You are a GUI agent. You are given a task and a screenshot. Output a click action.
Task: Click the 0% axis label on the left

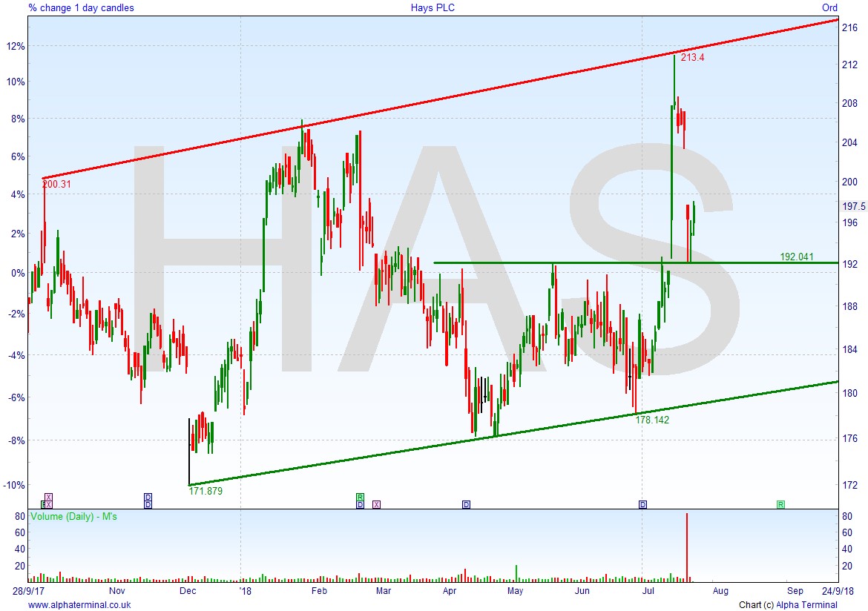[x=18, y=274]
